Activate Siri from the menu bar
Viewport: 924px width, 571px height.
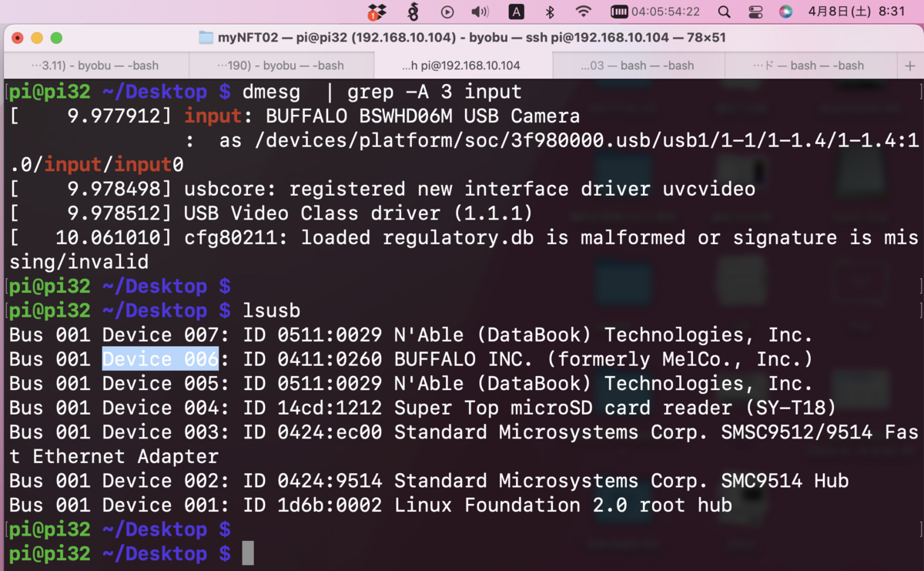pos(785,11)
